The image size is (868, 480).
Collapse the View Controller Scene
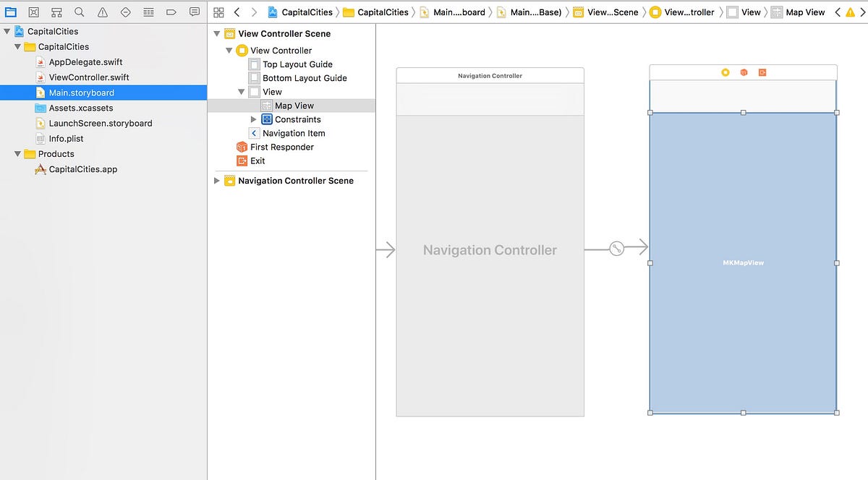click(216, 33)
